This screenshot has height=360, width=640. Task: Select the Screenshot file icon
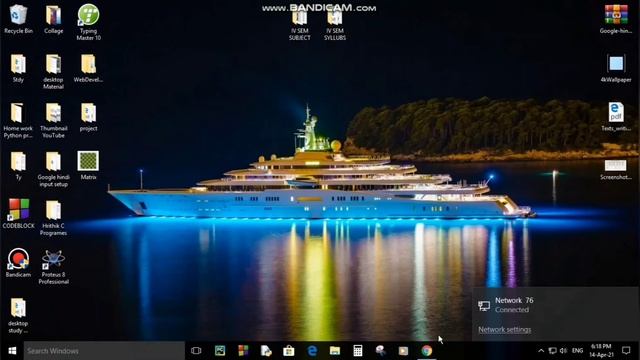click(616, 169)
